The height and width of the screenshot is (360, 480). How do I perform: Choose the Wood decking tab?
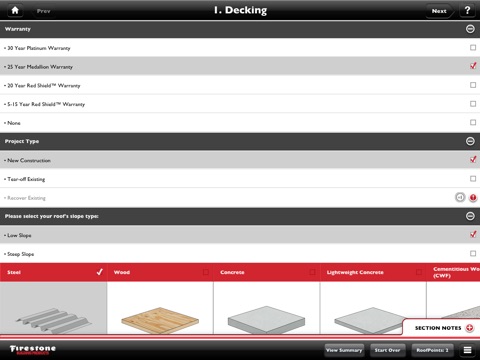point(160,272)
